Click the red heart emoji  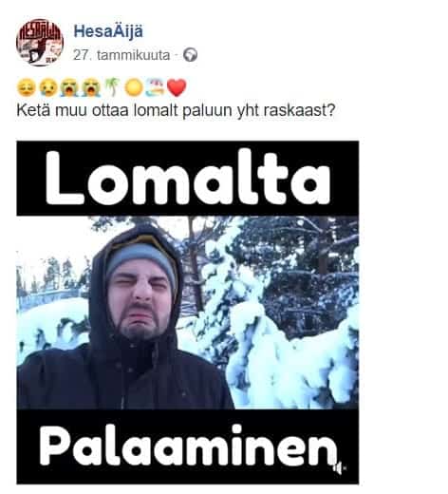(x=177, y=87)
